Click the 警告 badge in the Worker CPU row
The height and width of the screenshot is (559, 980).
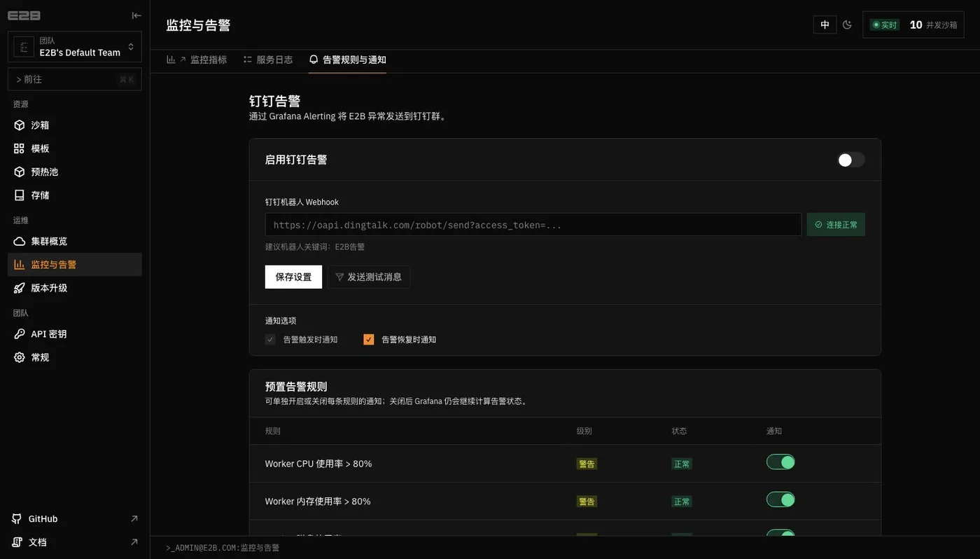coord(587,464)
